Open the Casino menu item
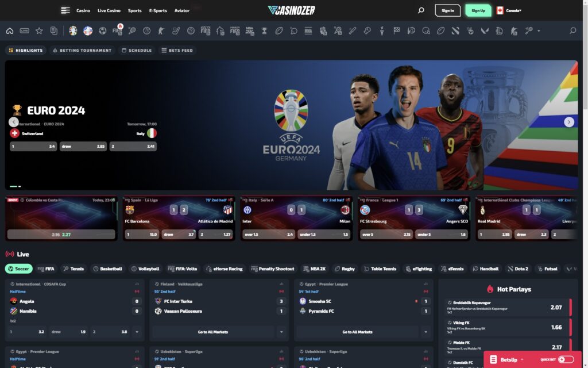Image resolution: width=588 pixels, height=368 pixels. pyautogui.click(x=83, y=10)
